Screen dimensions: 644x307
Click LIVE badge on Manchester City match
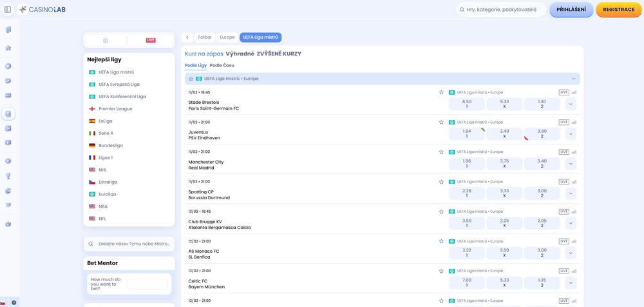[563, 152]
